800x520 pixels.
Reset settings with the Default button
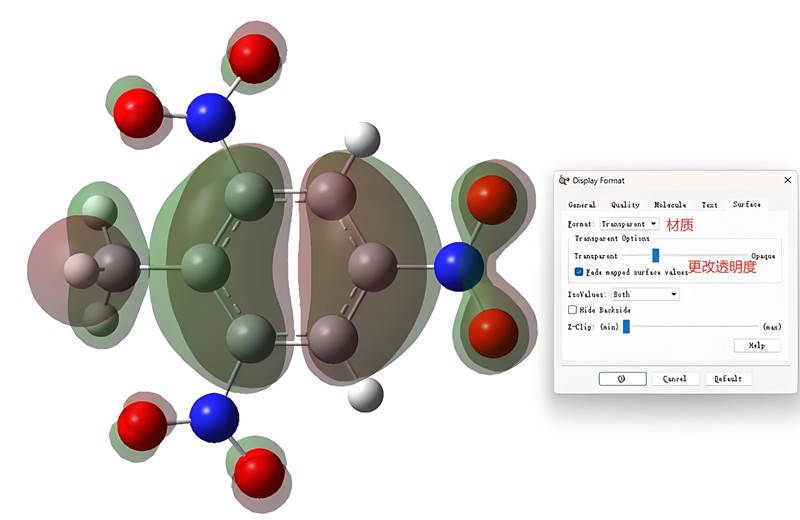click(x=728, y=379)
